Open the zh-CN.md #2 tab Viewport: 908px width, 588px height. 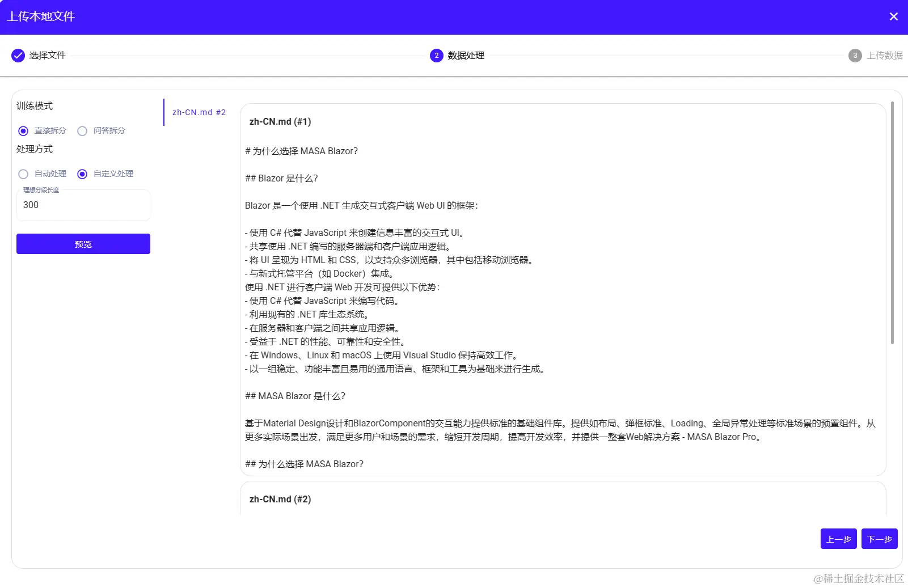pos(199,112)
